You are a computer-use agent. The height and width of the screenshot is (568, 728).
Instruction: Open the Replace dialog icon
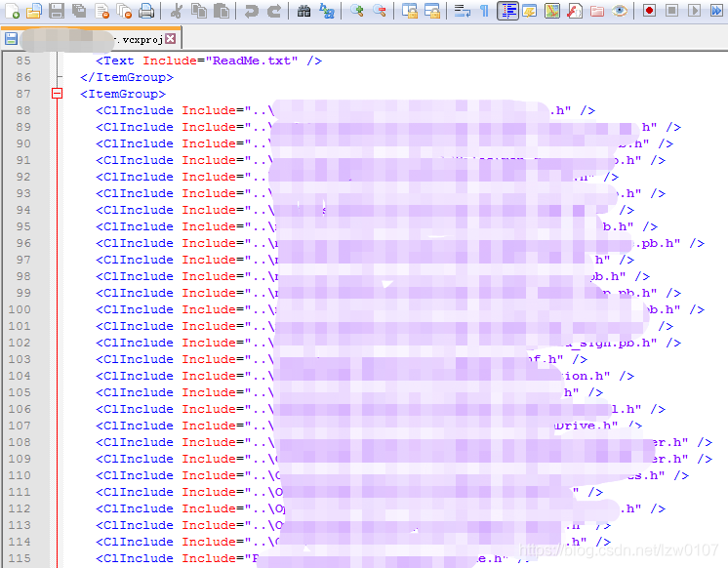(x=326, y=10)
